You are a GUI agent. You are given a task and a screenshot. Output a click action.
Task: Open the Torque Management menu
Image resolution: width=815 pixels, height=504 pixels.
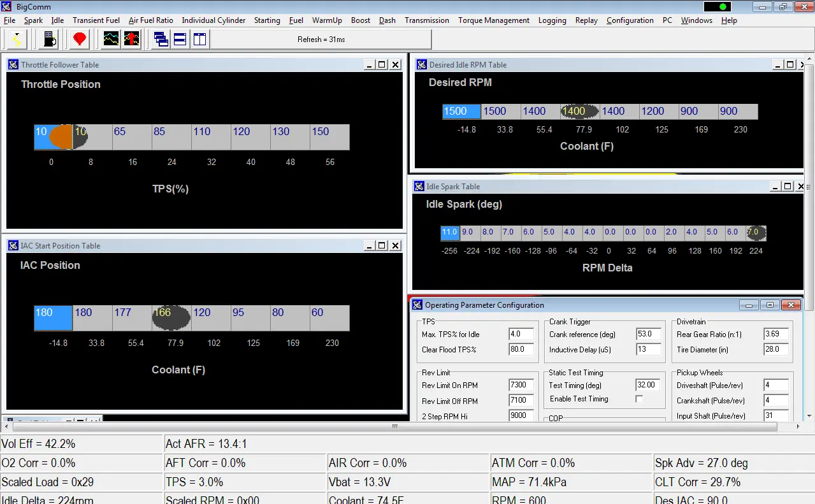494,20
